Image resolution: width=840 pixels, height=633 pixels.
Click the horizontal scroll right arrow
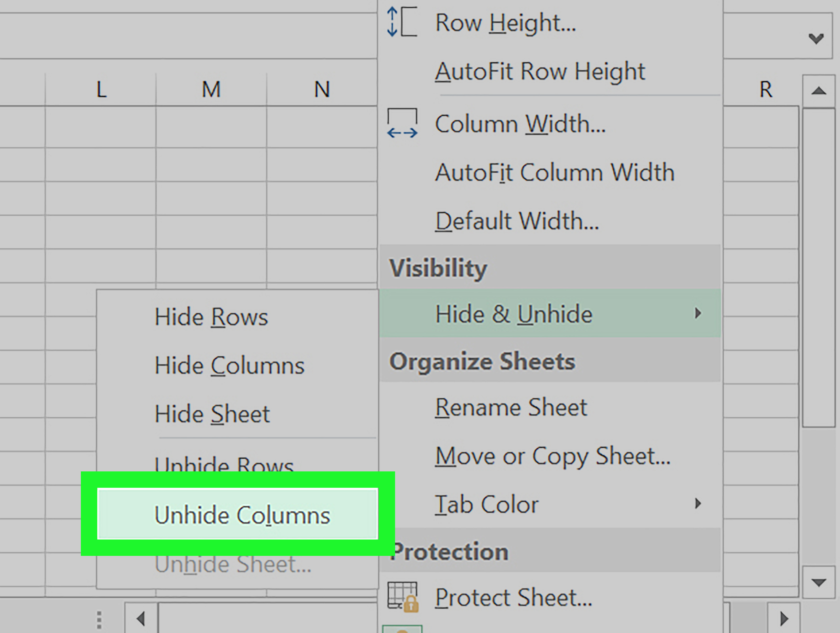(x=783, y=619)
